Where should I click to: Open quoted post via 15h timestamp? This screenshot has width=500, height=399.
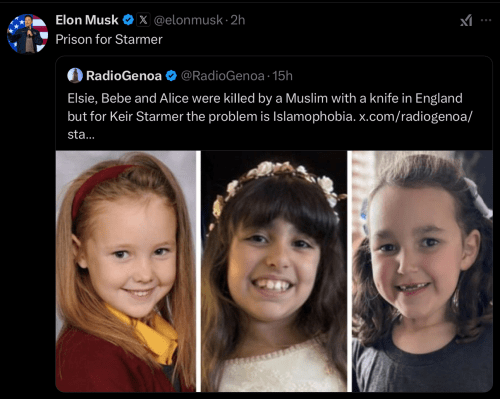[282, 76]
